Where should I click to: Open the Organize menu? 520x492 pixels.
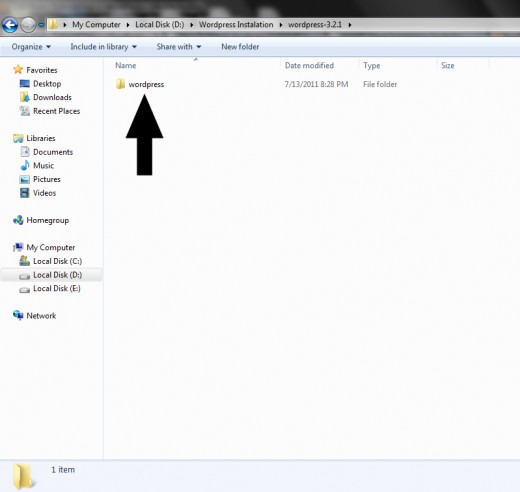pyautogui.click(x=31, y=47)
